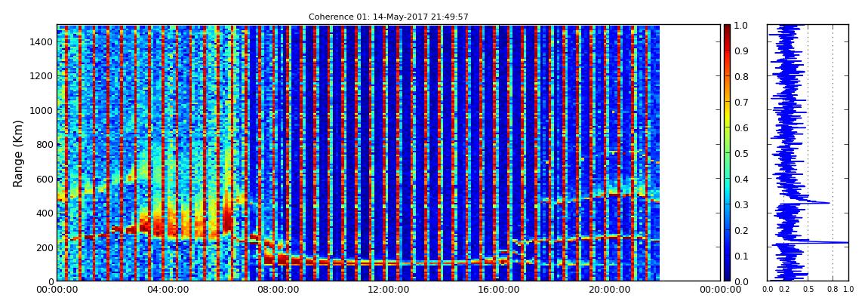
Task: Click the colorbar 1.0 label
Action: [741, 26]
